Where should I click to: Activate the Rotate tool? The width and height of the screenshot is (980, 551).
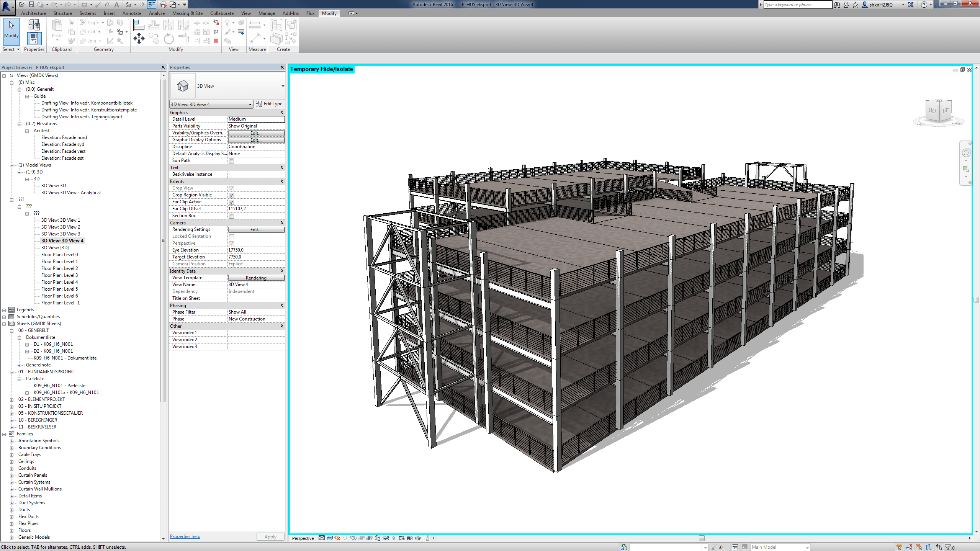pyautogui.click(x=168, y=38)
